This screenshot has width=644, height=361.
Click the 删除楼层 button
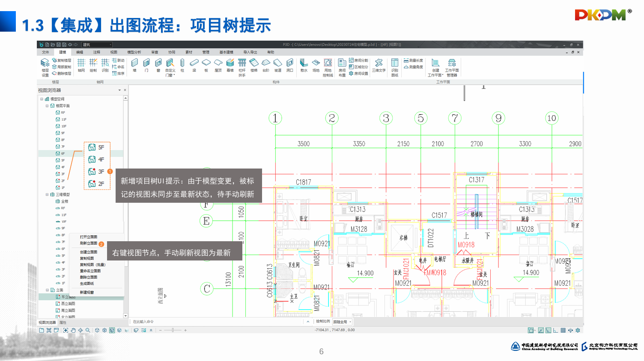(62, 74)
